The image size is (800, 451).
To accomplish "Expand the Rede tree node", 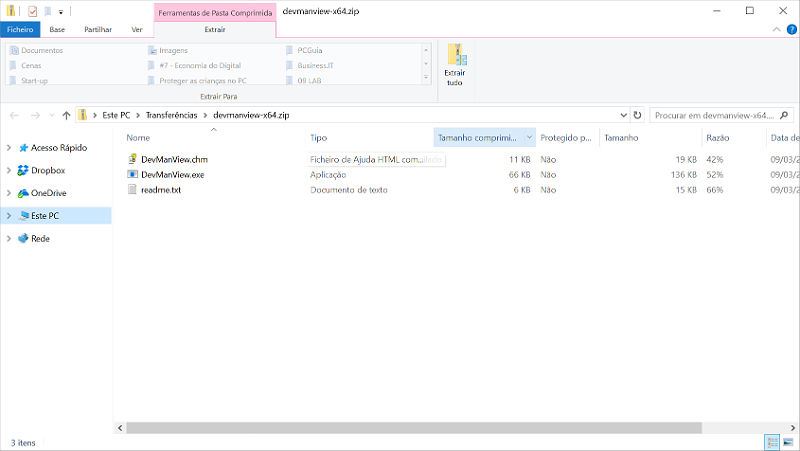I will tap(9, 239).
